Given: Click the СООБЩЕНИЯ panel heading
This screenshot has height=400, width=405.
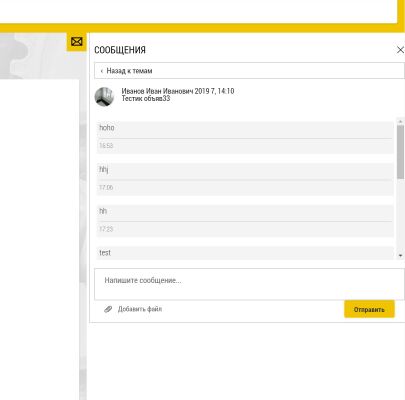Looking at the screenshot, I should (120, 50).
